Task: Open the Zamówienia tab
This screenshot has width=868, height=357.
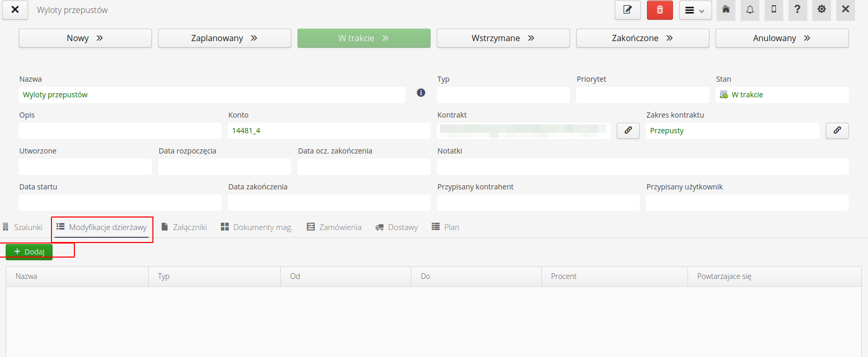Action: pos(334,227)
